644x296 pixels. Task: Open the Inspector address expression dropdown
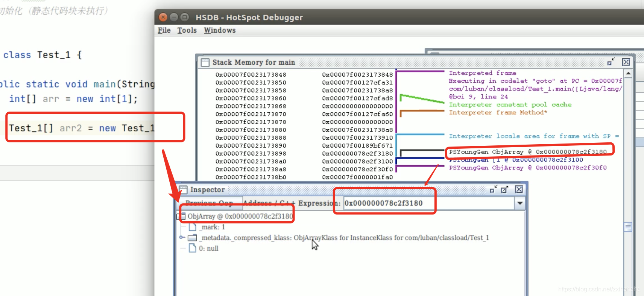[x=520, y=203]
